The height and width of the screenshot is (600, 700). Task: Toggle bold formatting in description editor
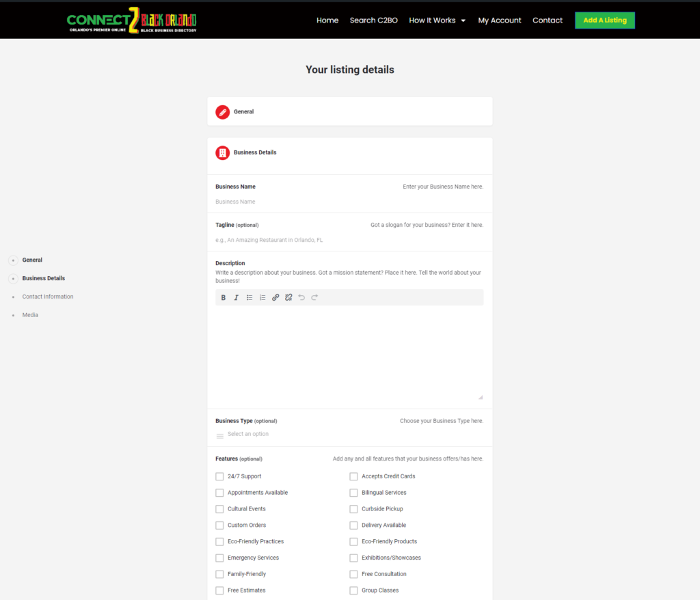224,297
